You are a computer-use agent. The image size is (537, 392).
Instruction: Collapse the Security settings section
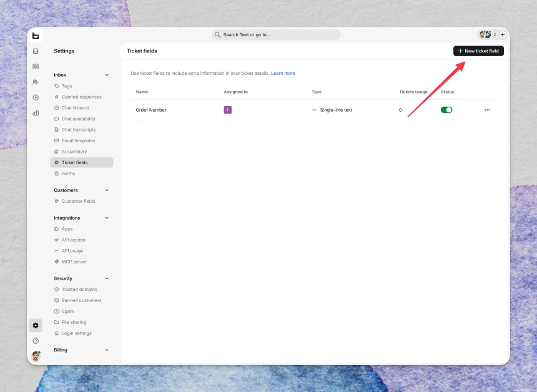(x=107, y=278)
